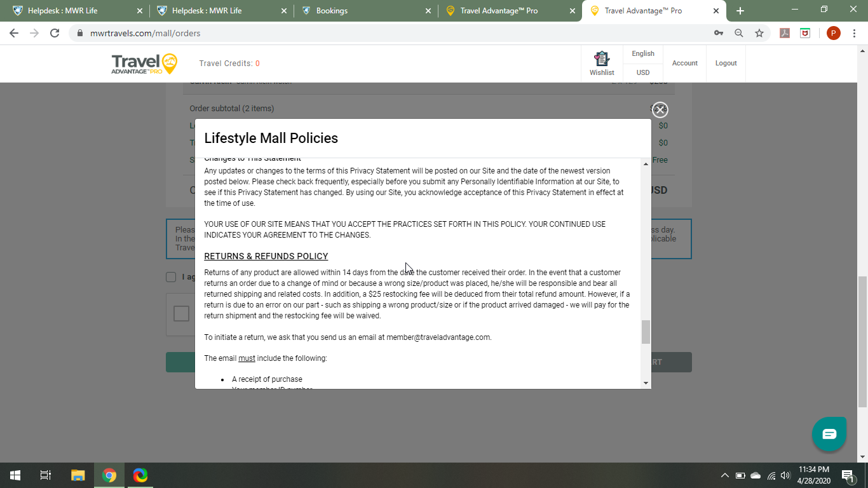Switch to the second Helpdesk : MWR Life tab

(221, 11)
